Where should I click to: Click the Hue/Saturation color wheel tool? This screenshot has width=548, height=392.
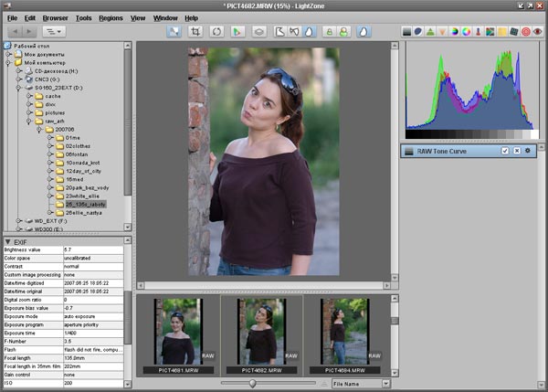pos(467,31)
